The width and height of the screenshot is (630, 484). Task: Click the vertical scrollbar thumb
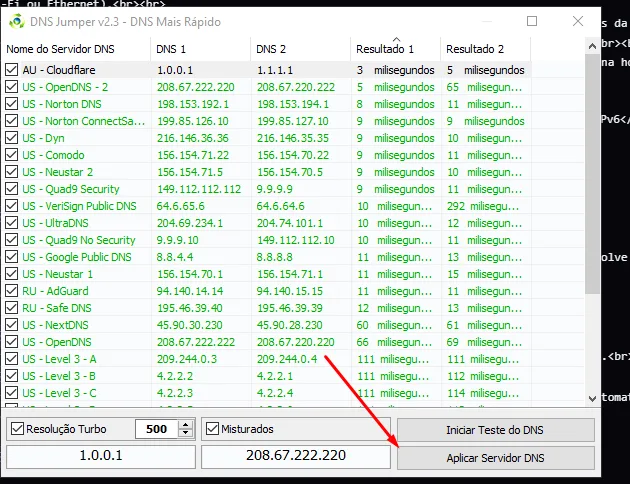pos(592,175)
